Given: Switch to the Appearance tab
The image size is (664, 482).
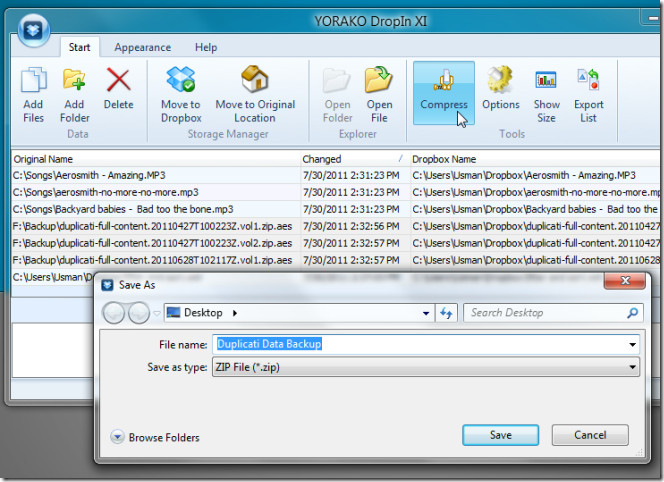Looking at the screenshot, I should 143,47.
